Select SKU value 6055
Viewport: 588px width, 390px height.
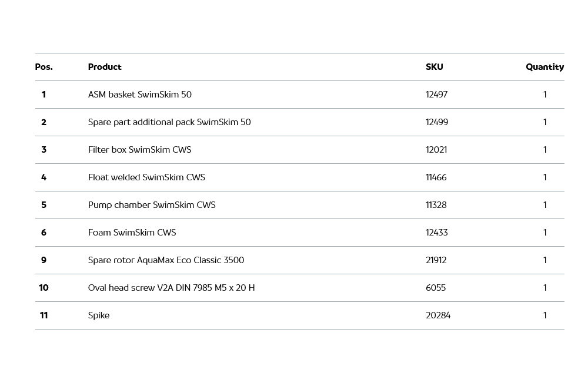(x=436, y=288)
